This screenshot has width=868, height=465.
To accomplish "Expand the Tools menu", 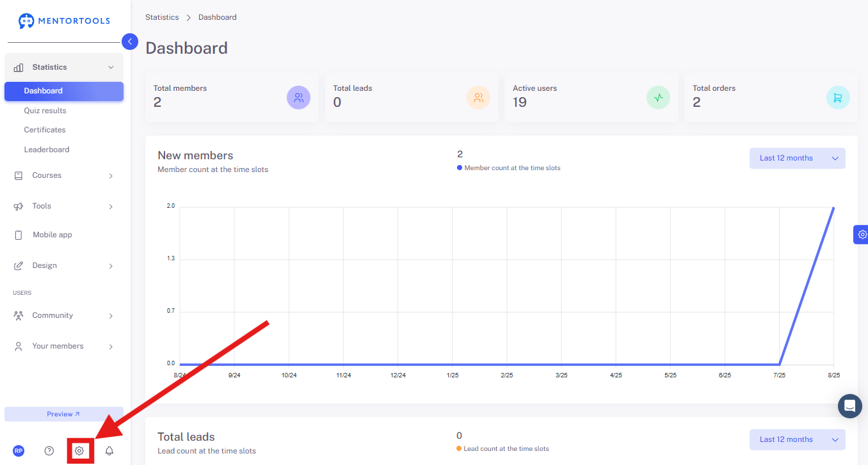I will (64, 206).
